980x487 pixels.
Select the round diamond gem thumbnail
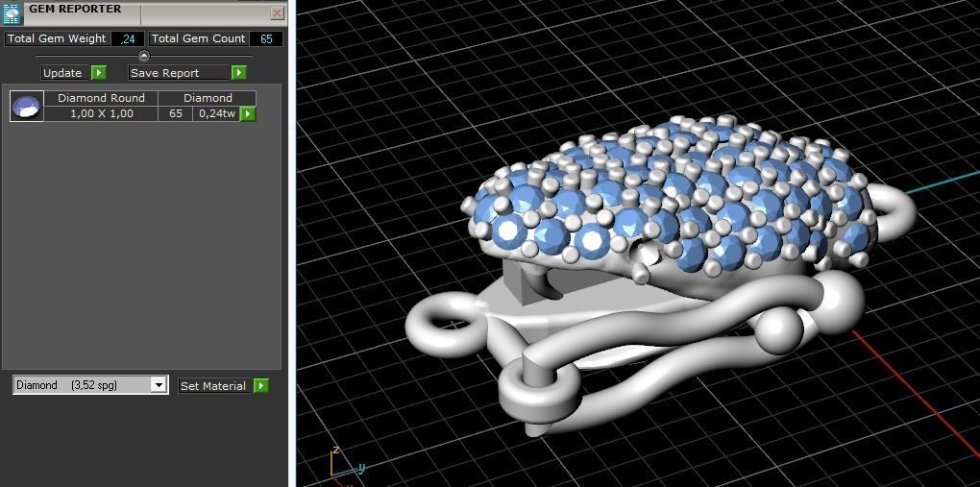[27, 106]
